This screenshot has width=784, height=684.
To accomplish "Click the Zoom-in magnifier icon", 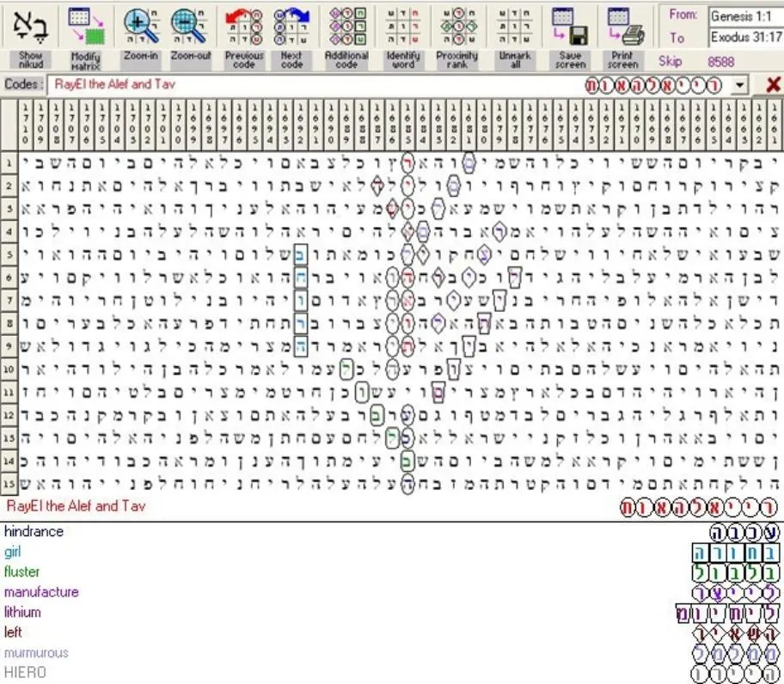I will [x=140, y=25].
